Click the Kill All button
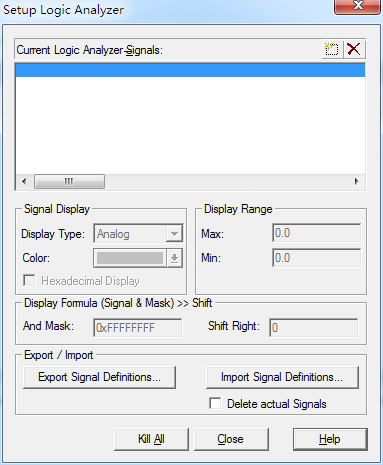This screenshot has width=383, height=465. point(151,439)
